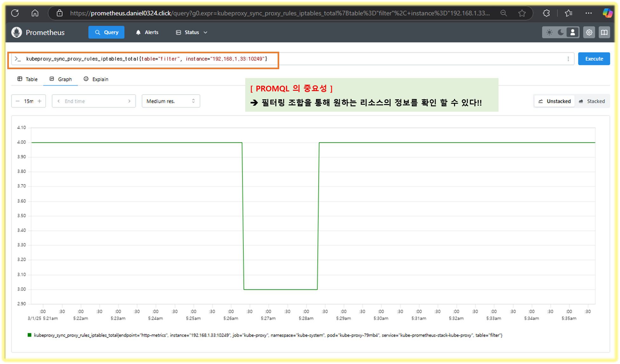Screen dimensions: 620x364
Task: Open documentation book icon
Action: click(604, 32)
